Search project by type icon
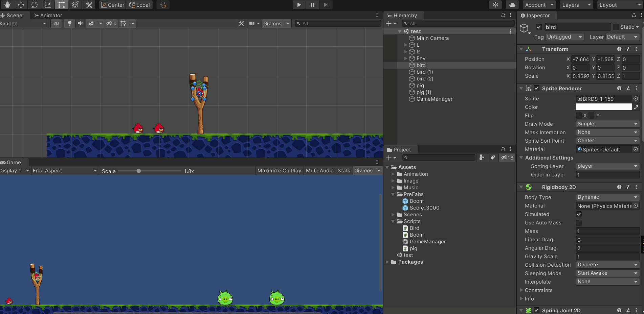 pos(482,158)
